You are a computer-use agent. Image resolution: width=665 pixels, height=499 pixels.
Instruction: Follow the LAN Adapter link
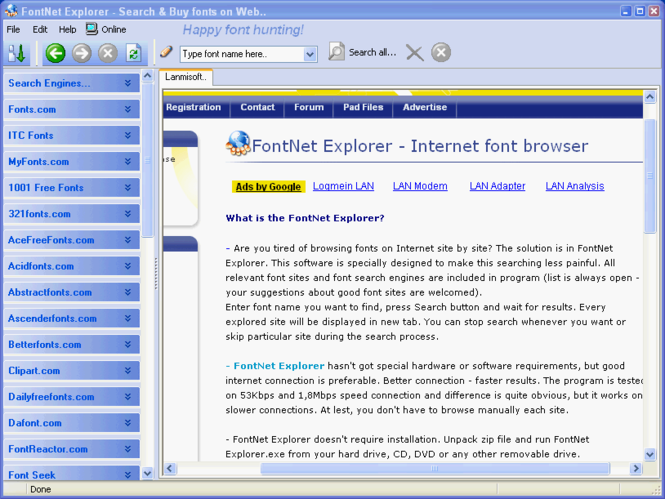click(x=497, y=186)
